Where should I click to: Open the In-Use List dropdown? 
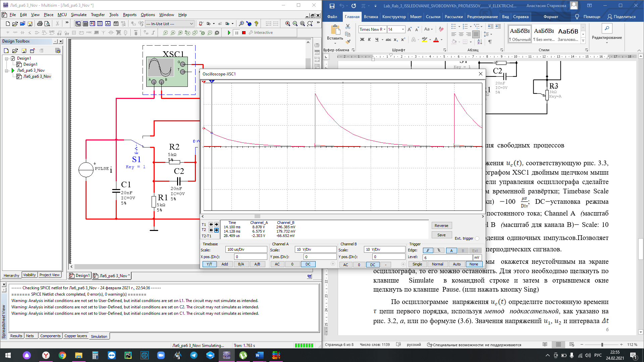(192, 24)
